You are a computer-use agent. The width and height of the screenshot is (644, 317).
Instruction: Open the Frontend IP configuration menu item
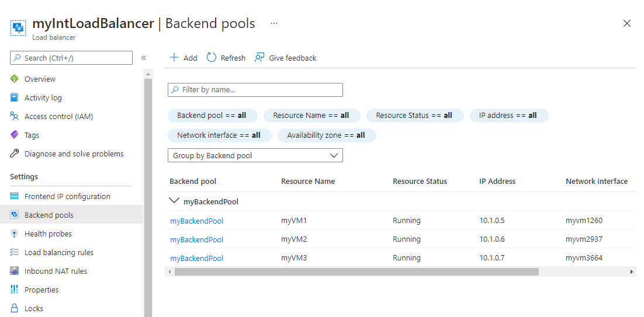coord(67,196)
